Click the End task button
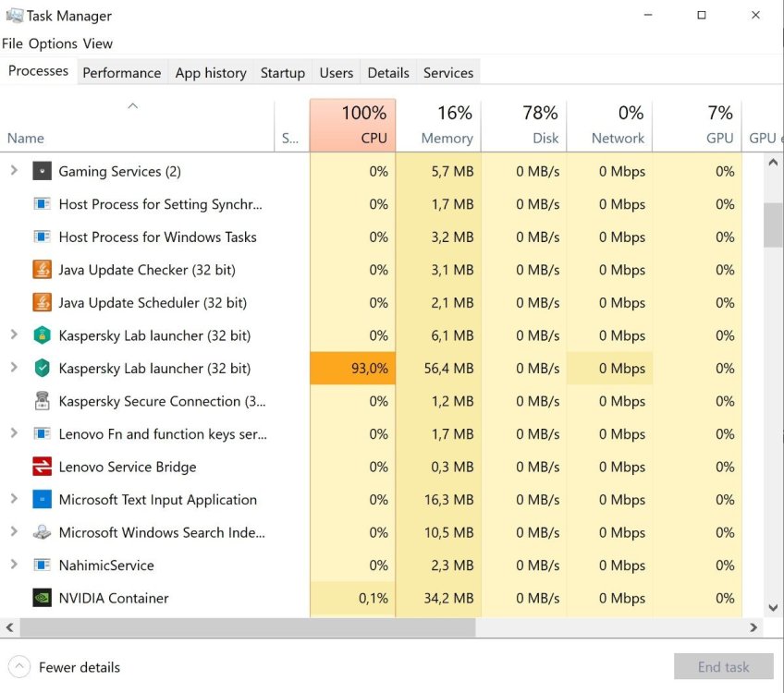 [x=724, y=666]
